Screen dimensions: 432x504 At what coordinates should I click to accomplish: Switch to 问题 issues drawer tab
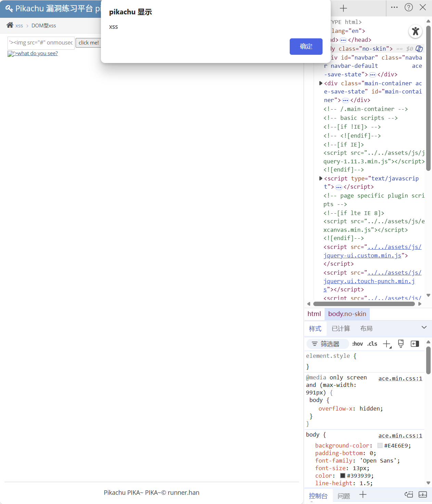click(344, 496)
